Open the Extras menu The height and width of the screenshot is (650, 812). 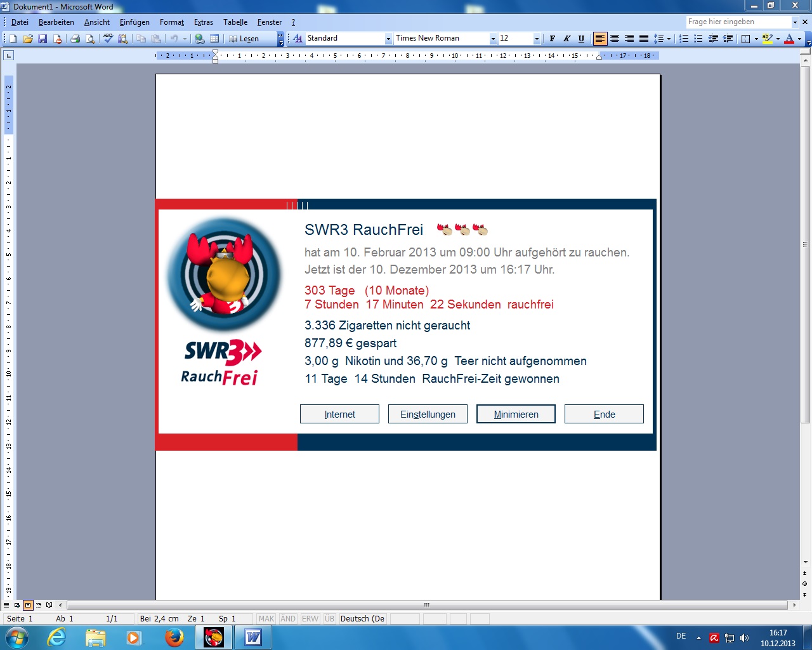click(x=203, y=22)
